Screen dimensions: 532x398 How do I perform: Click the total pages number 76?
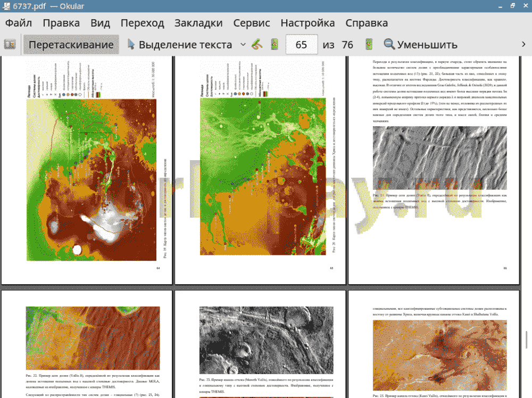(x=347, y=45)
